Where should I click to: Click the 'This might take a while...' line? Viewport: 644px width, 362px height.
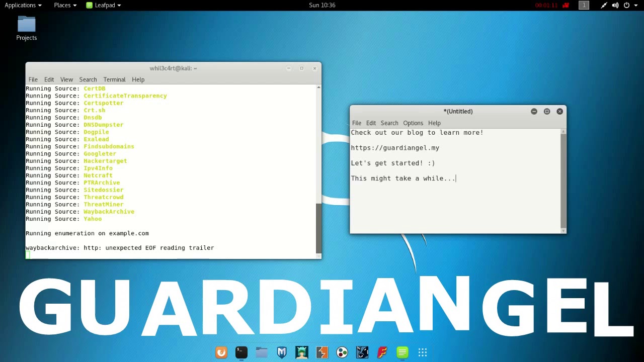(403, 178)
